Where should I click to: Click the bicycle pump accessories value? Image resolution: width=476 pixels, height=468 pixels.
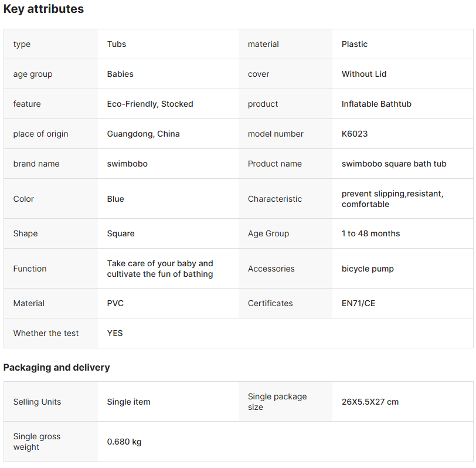pos(368,269)
